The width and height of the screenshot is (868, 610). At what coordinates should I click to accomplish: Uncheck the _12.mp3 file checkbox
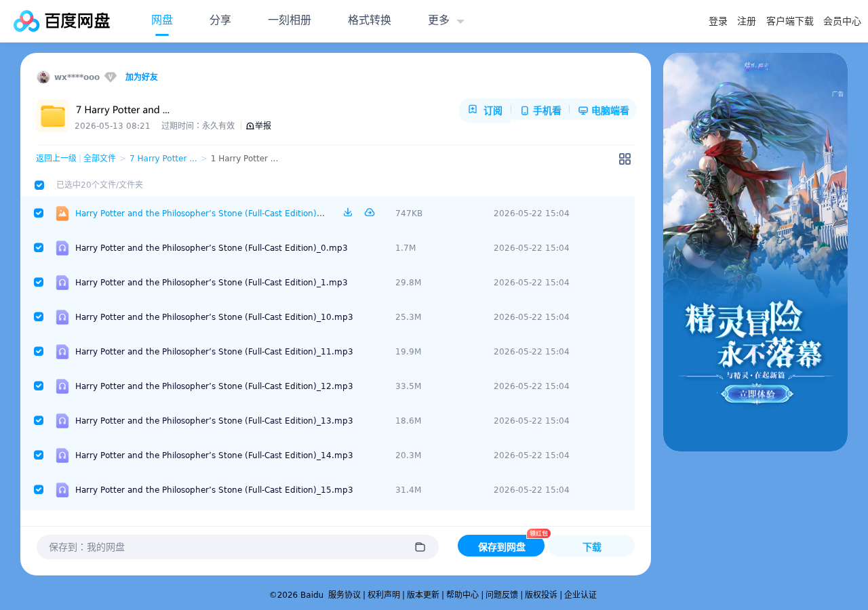tap(39, 386)
